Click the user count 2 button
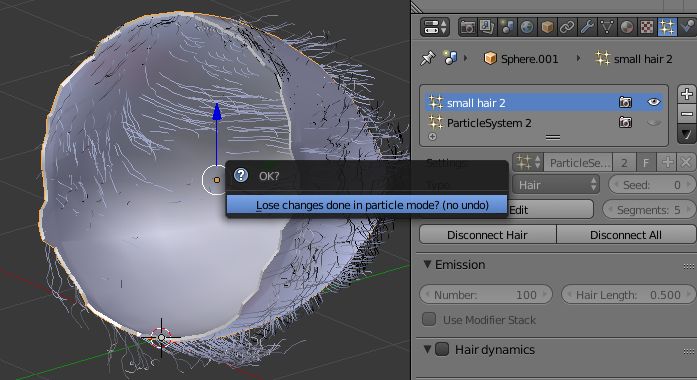 pos(624,163)
